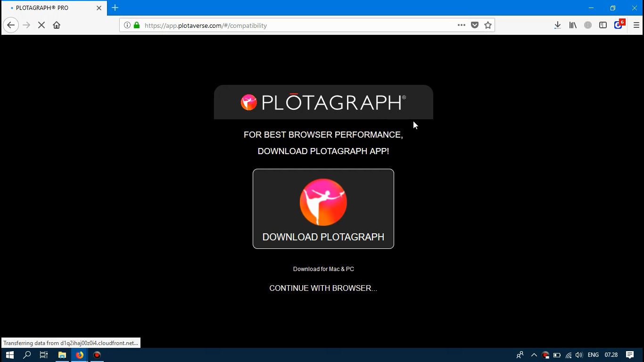Image resolution: width=644 pixels, height=362 pixels.
Task: Click the Firefox taskbar icon
Action: pos(79,355)
